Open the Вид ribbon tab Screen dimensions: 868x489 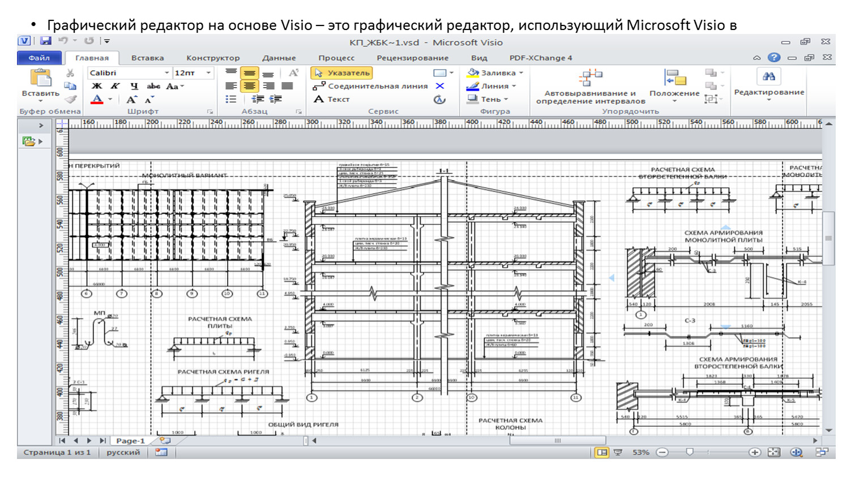(479, 58)
